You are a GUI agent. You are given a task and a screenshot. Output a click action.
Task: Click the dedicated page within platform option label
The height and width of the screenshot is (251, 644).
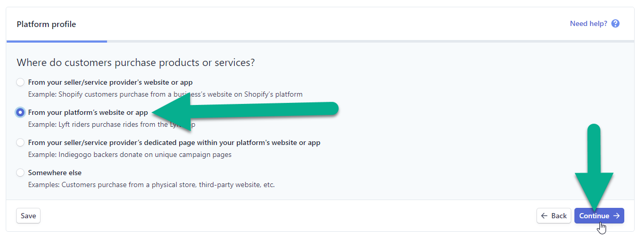[x=174, y=142]
